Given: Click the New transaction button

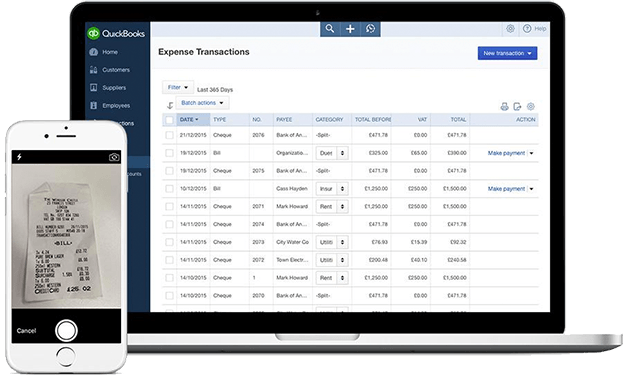Looking at the screenshot, I should click(x=507, y=53).
